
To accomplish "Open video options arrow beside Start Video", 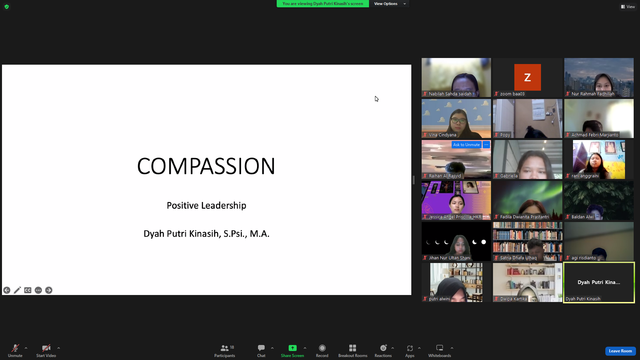I will point(59,348).
